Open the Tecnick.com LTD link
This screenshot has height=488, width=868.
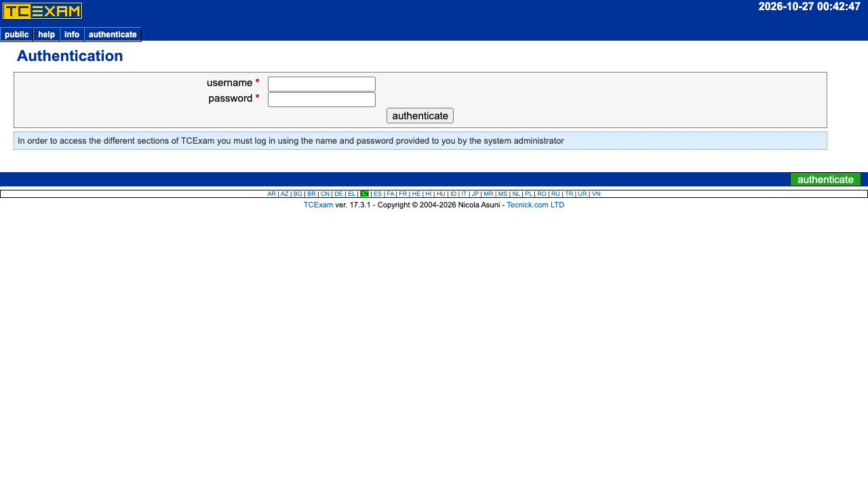point(535,205)
